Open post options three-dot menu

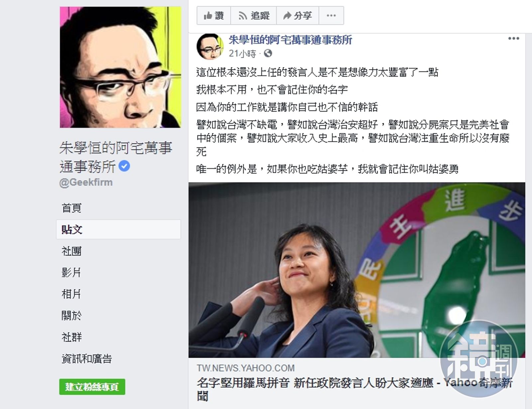(513, 39)
